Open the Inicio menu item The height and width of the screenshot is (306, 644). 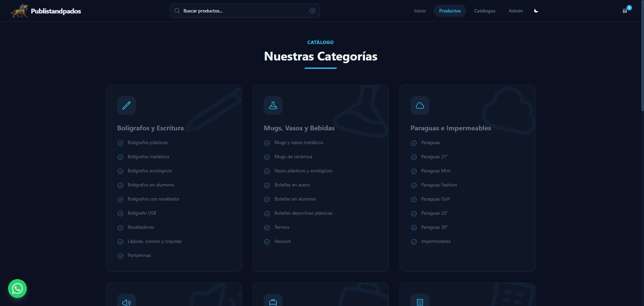coord(420,10)
